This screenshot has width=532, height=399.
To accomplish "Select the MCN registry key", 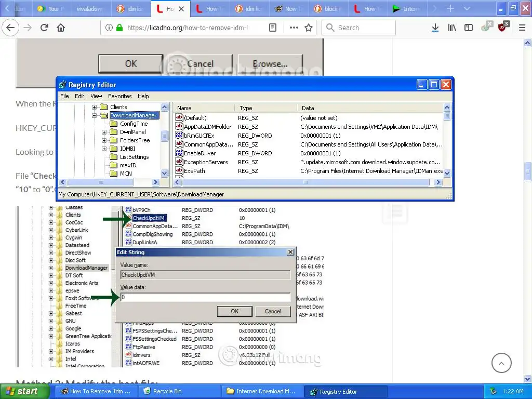I will point(126,174).
